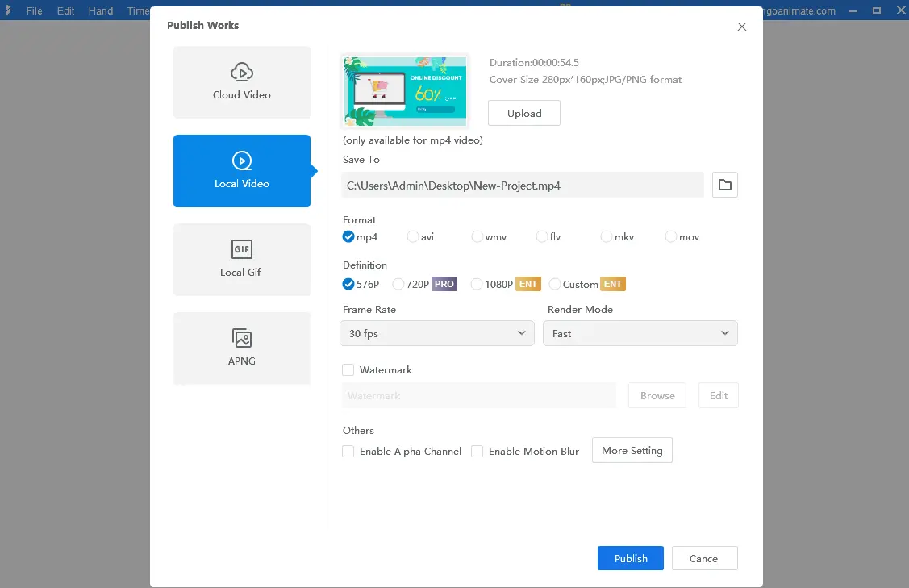This screenshot has width=909, height=588.
Task: Close the Publish Works dialog
Action: coord(741,27)
